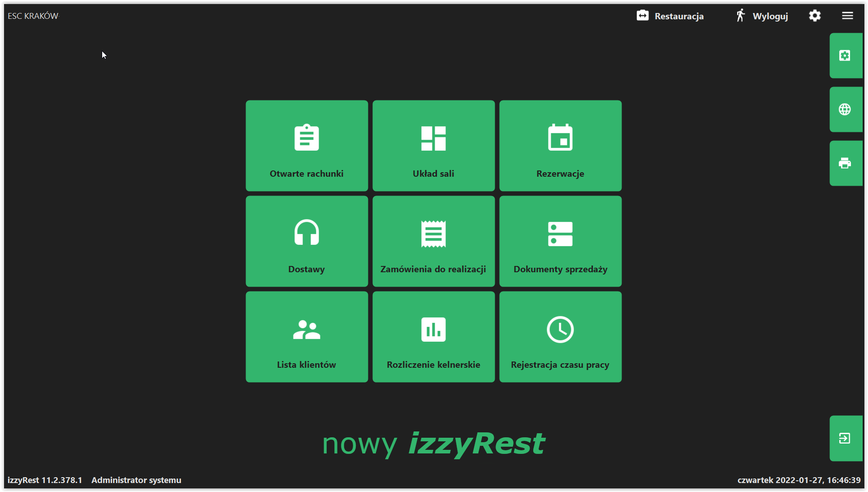Open Dokumenty sprzedaży tile
The height and width of the screenshot is (492, 868).
[560, 241]
